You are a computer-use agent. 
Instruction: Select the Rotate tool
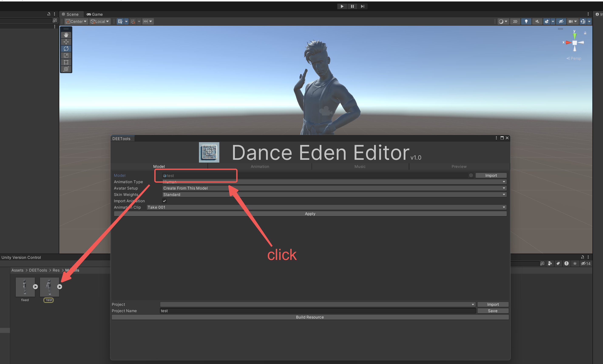(66, 49)
